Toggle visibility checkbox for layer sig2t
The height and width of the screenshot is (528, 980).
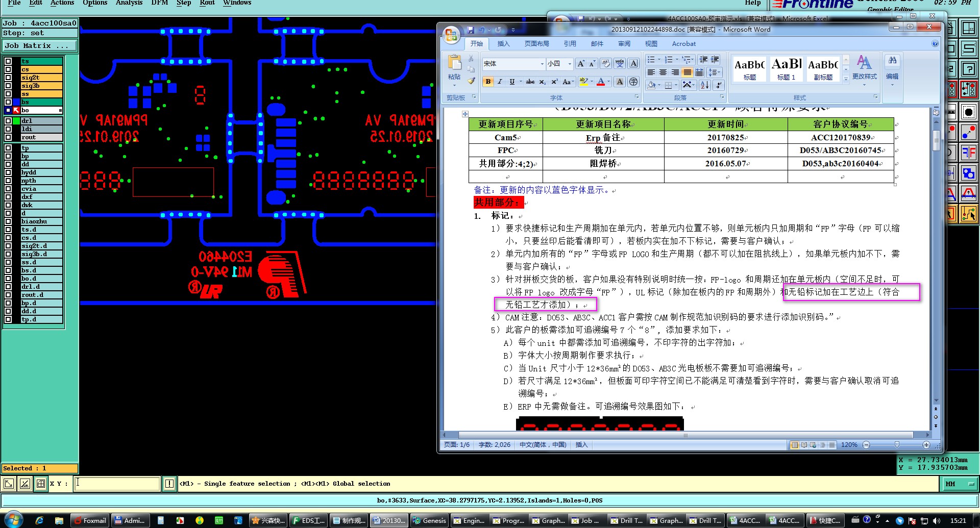pyautogui.click(x=8, y=78)
